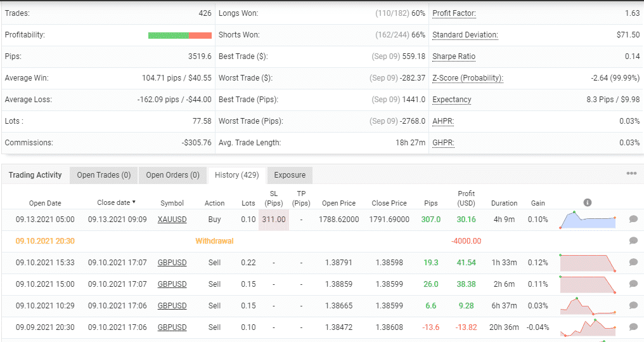The image size is (644, 342).
Task: View XAUUSD trade mini chart
Action: pyautogui.click(x=588, y=220)
